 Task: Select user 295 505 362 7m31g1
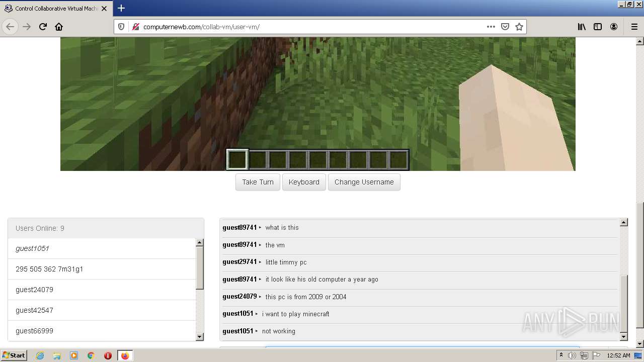coord(101,269)
